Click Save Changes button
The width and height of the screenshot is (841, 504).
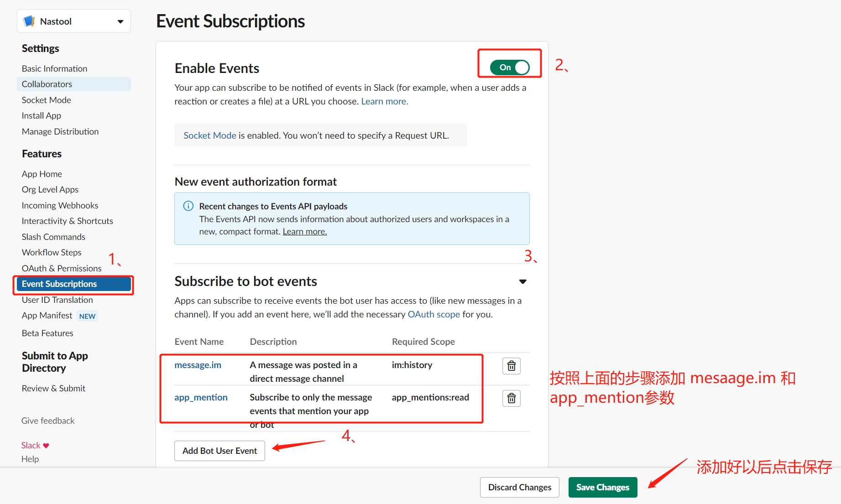[x=602, y=487]
